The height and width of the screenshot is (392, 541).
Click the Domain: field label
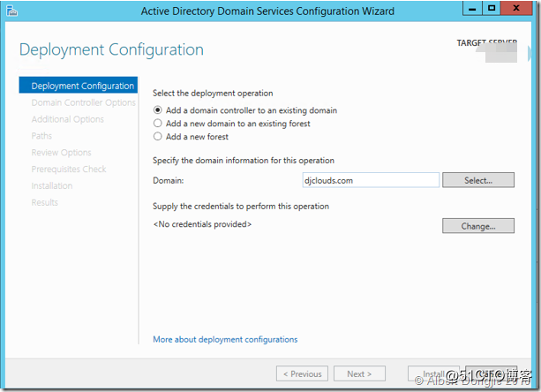[169, 180]
